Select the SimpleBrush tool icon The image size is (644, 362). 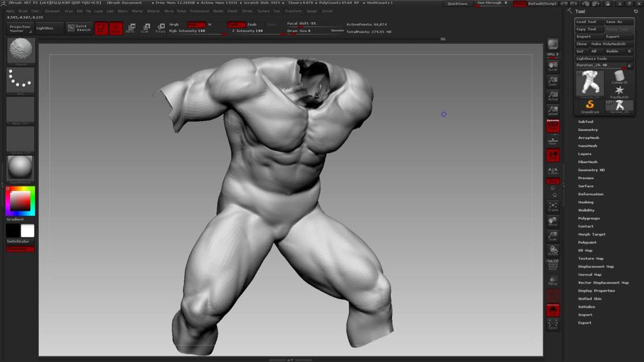click(589, 106)
